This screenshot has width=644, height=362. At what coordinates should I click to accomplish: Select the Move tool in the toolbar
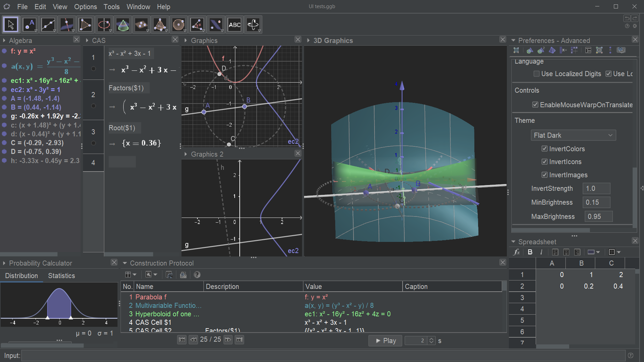[11, 25]
